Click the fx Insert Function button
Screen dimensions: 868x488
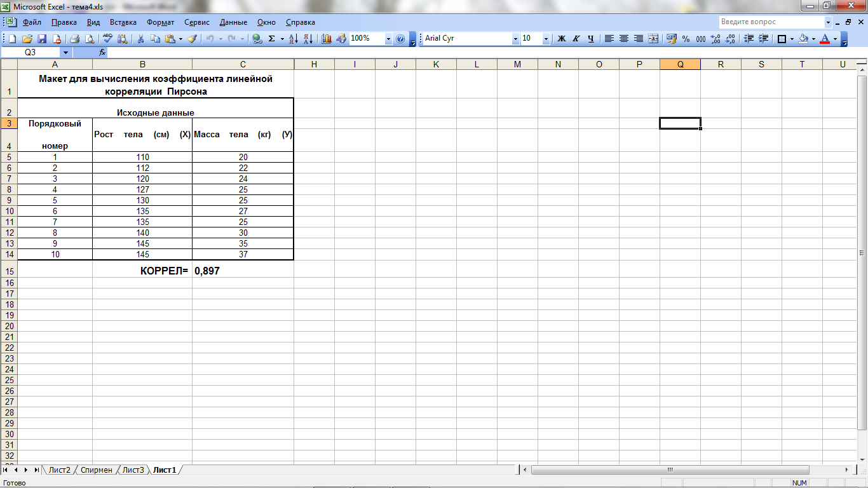[102, 52]
